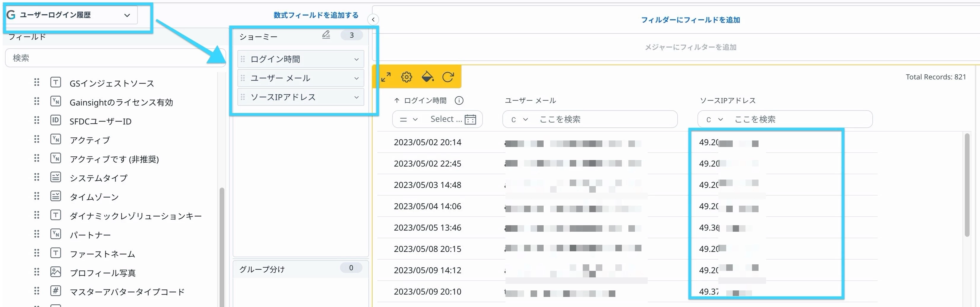This screenshot has width=980, height=307.
Task: Grab the drag handle of the ログイン時間 chip
Action: click(x=243, y=59)
